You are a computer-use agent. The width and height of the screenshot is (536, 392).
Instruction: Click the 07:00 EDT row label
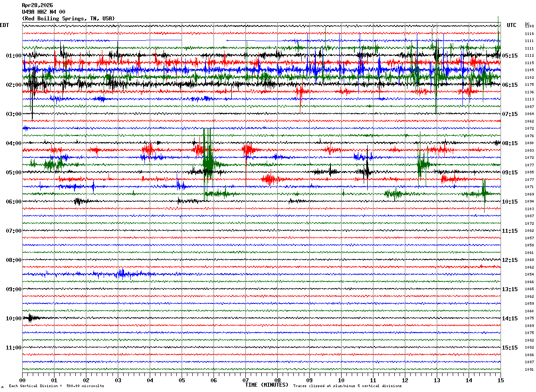tap(13, 231)
